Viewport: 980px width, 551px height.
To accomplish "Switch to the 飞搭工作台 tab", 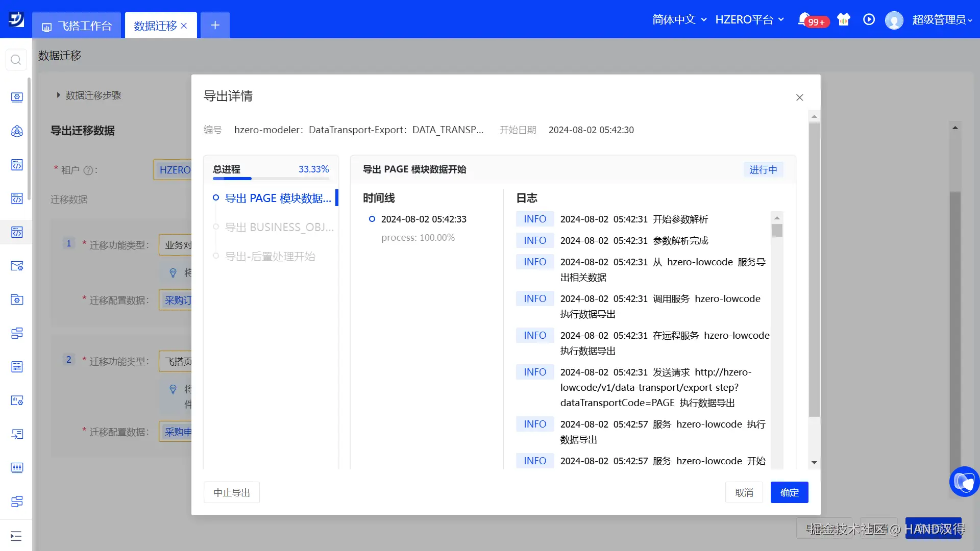I will [77, 26].
